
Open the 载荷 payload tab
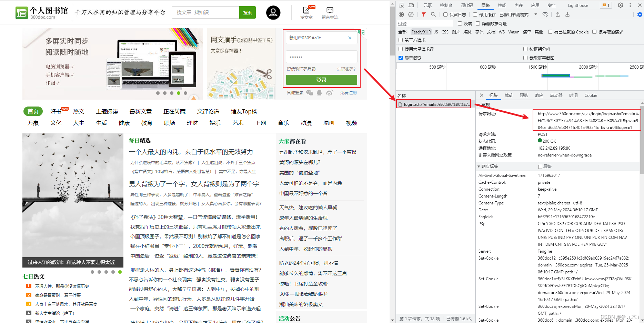[x=509, y=95]
